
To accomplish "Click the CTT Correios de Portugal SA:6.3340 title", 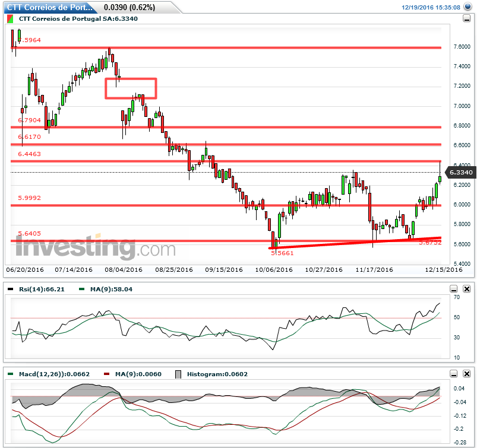I will [x=78, y=19].
